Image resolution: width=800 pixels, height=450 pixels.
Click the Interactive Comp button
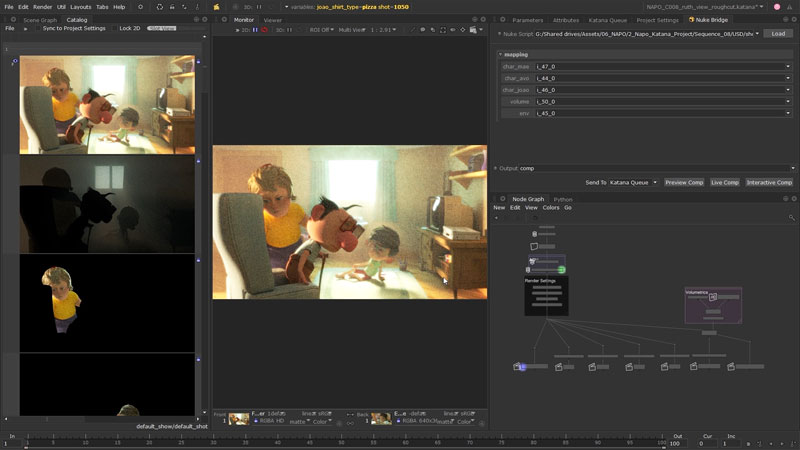coord(769,183)
